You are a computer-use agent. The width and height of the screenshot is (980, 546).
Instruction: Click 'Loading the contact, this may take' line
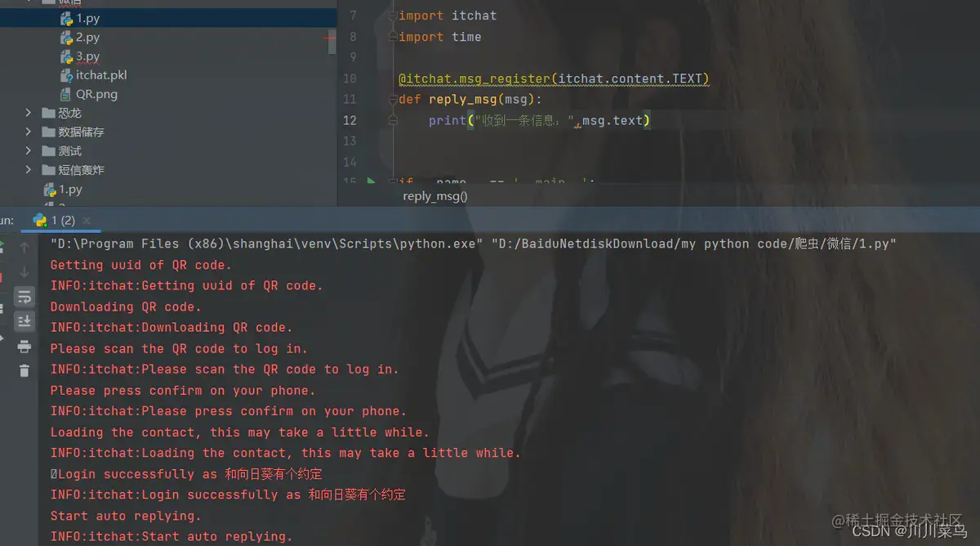[240, 432]
